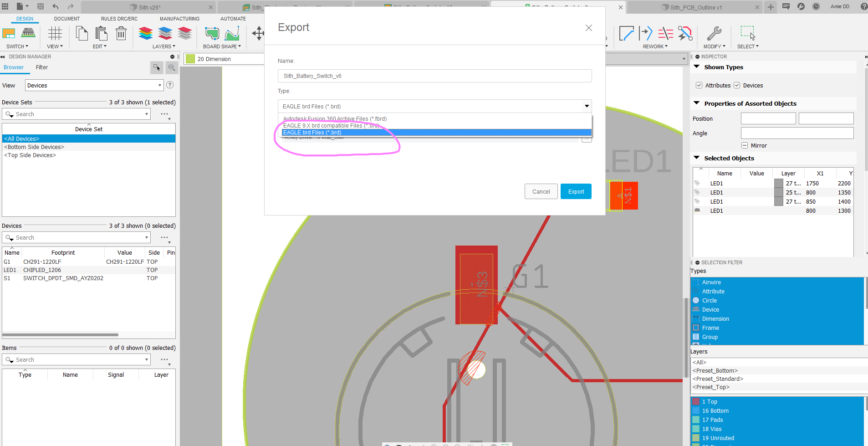The height and width of the screenshot is (446, 868).
Task: Click the redo arrow icon
Action: click(71, 7)
